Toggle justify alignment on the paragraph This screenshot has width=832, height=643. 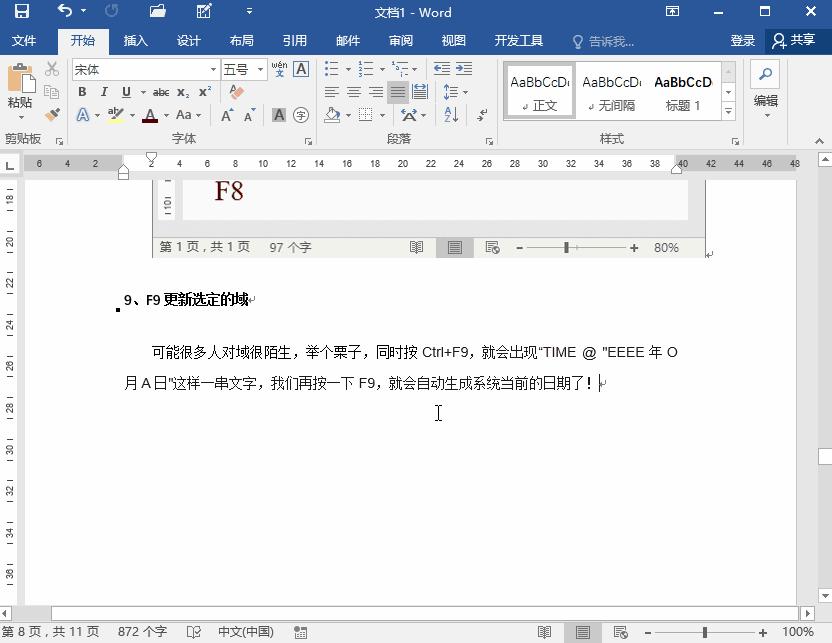pyautogui.click(x=397, y=92)
